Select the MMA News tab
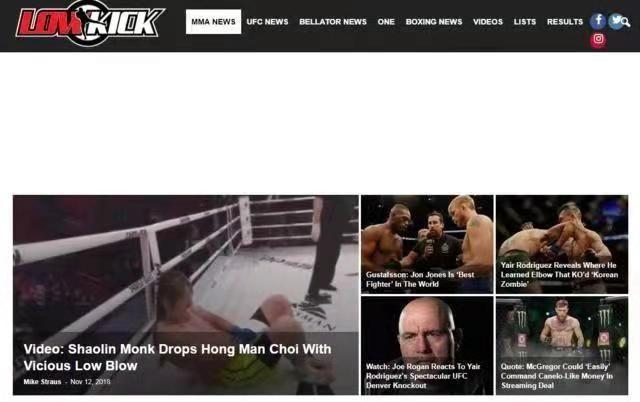Image resolution: width=640 pixels, height=402 pixels. (x=213, y=22)
